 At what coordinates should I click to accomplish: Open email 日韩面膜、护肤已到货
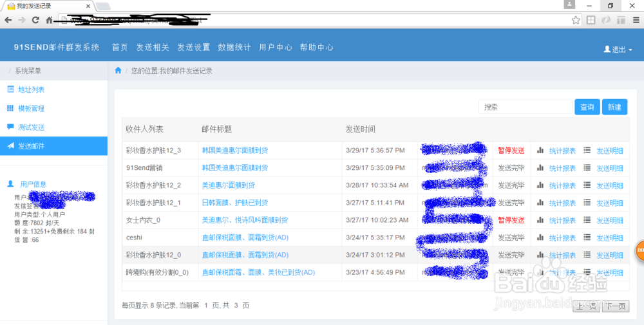click(x=235, y=202)
